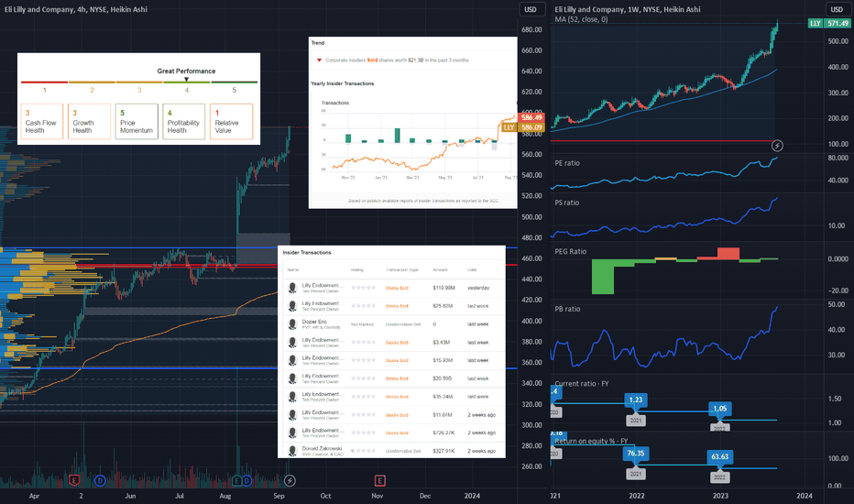Click the red down triangle in Trend panel
The height and width of the screenshot is (504, 854).
[319, 60]
